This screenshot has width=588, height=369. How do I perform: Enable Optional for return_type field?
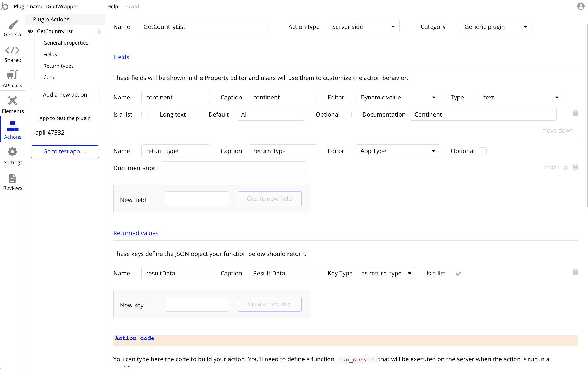(x=483, y=151)
